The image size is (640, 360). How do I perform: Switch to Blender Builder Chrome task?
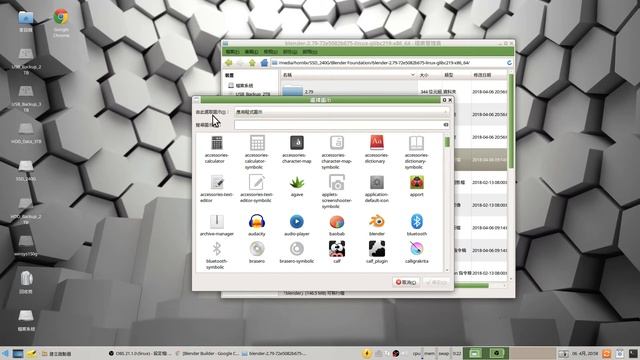click(208, 353)
